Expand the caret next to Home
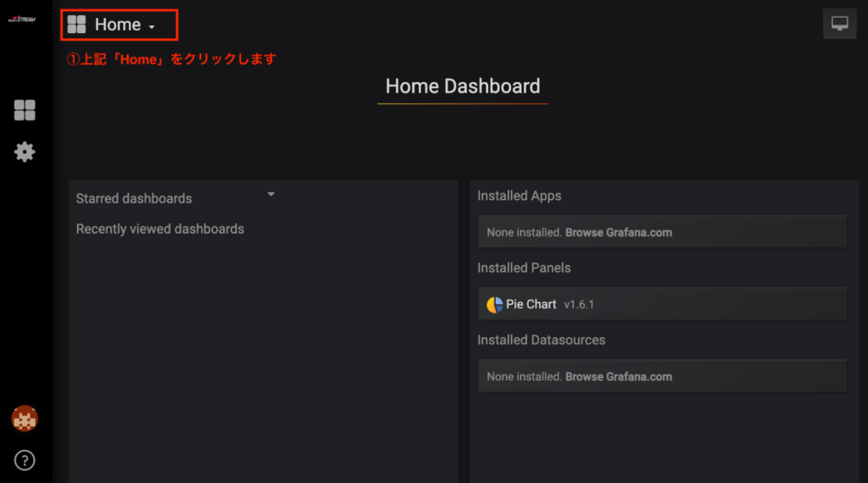868x483 pixels. point(152,27)
